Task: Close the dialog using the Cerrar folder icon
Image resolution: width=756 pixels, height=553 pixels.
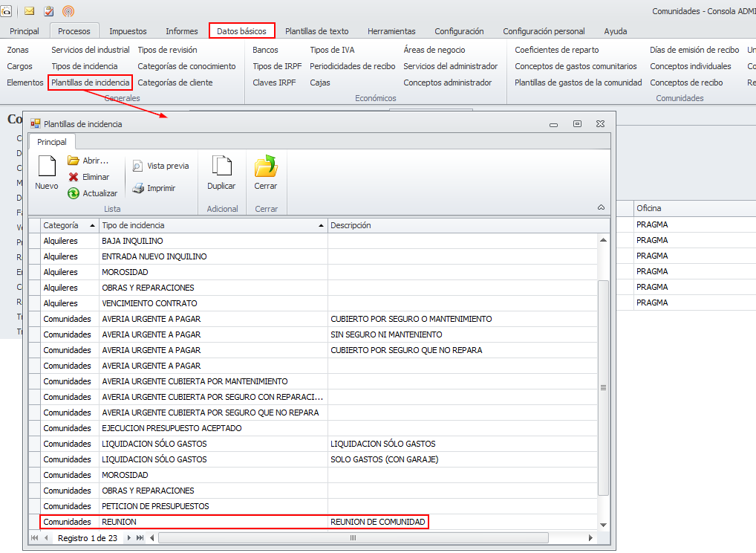Action: [266, 166]
